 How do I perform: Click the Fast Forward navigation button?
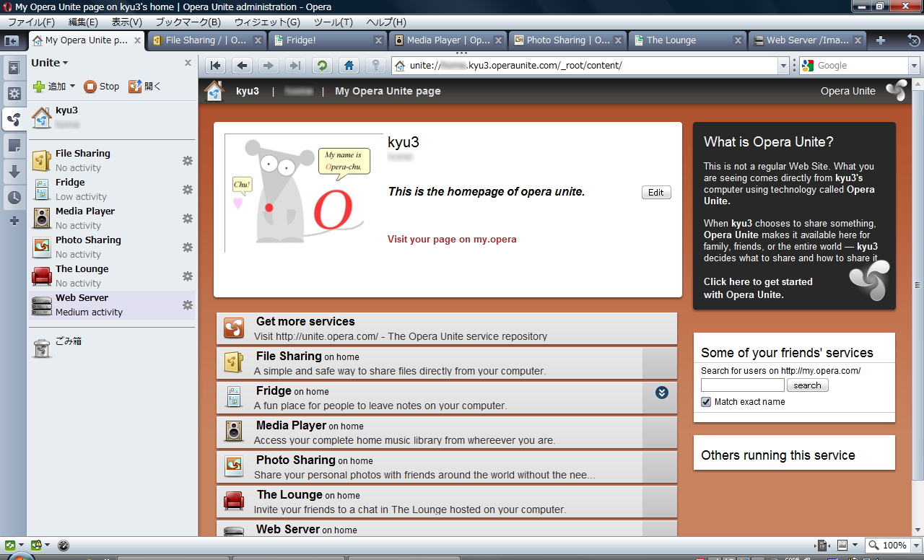(x=295, y=66)
